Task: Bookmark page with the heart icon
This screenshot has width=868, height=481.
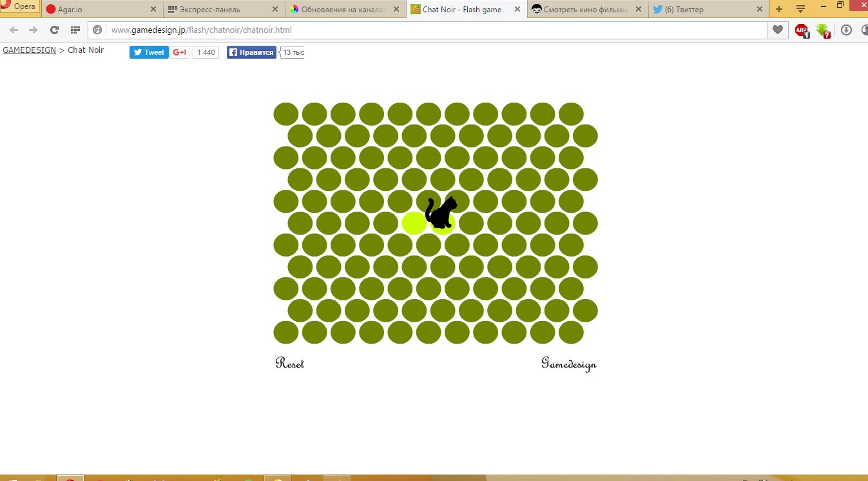Action: click(x=778, y=30)
